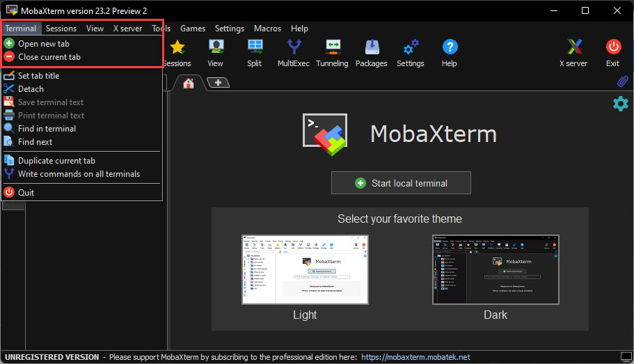Choose Close current tab menu entry
This screenshot has width=634, height=364.
pyautogui.click(x=82, y=57)
